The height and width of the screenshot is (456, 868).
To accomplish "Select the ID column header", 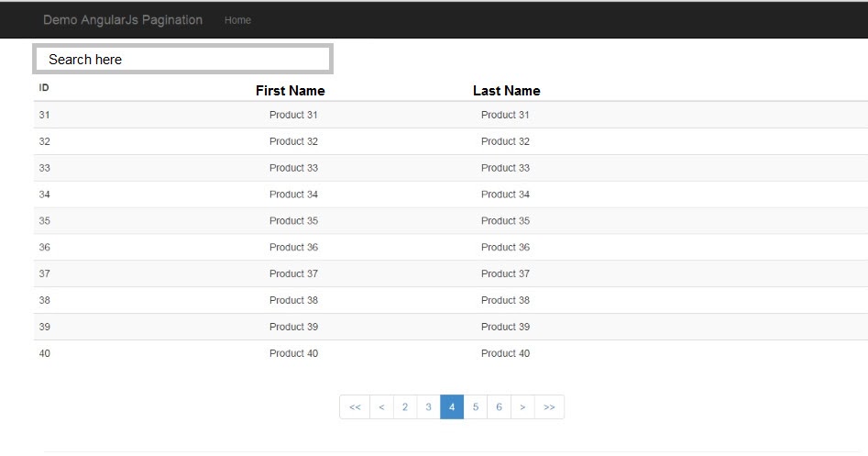I will click(44, 87).
